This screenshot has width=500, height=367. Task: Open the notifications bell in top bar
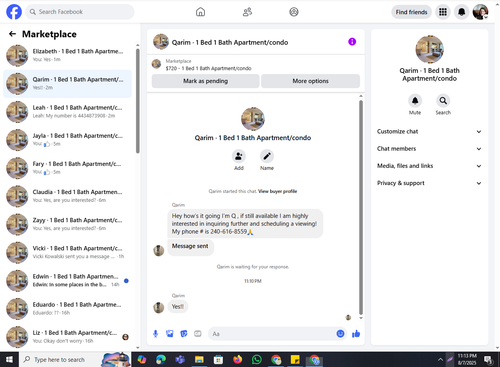[461, 12]
